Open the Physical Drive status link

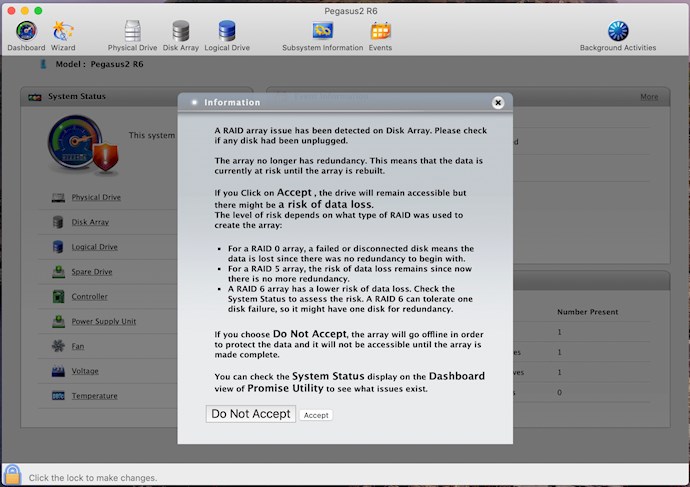tap(96, 197)
